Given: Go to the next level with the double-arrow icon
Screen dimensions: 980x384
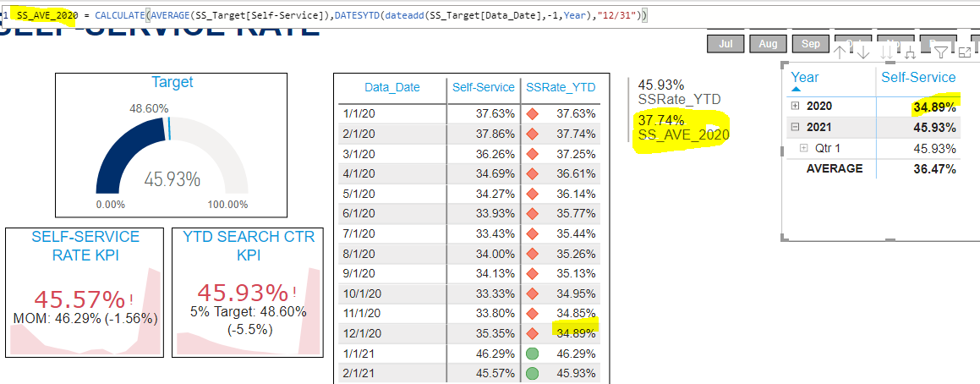Looking at the screenshot, I should point(886,52).
